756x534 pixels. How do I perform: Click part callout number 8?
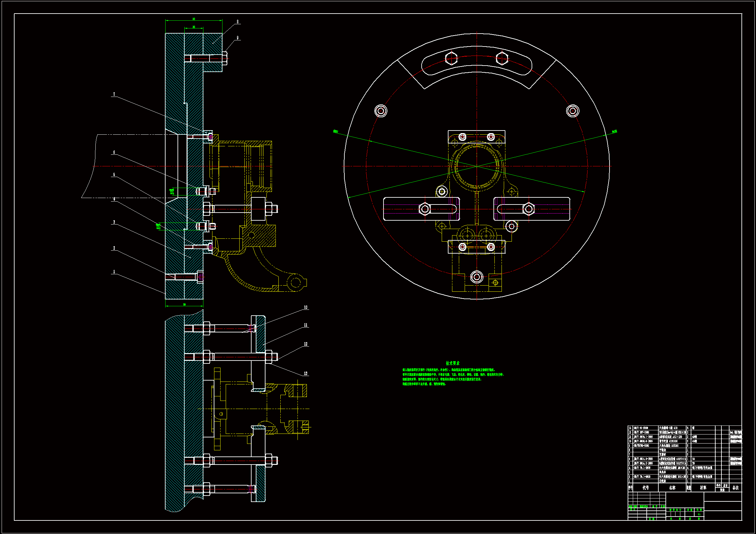(x=237, y=22)
